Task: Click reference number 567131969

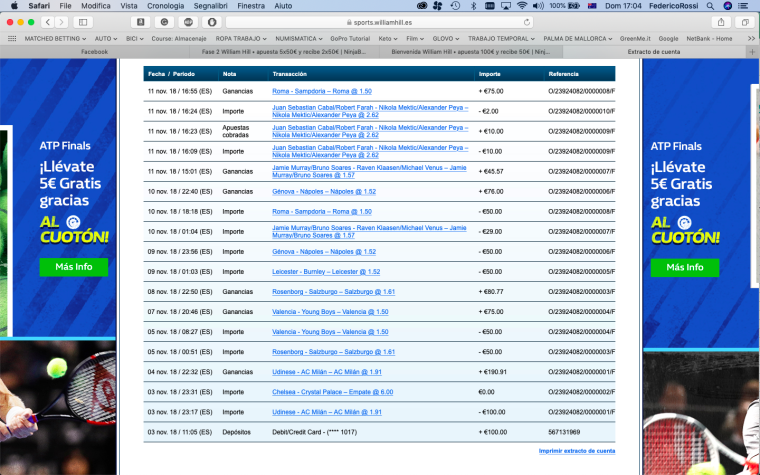Action: (564, 432)
